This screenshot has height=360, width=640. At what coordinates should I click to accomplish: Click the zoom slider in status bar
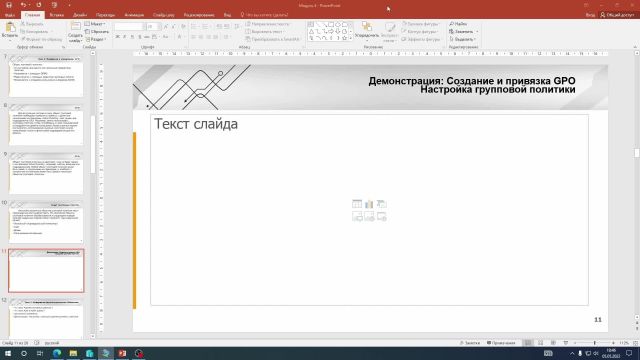point(594,343)
